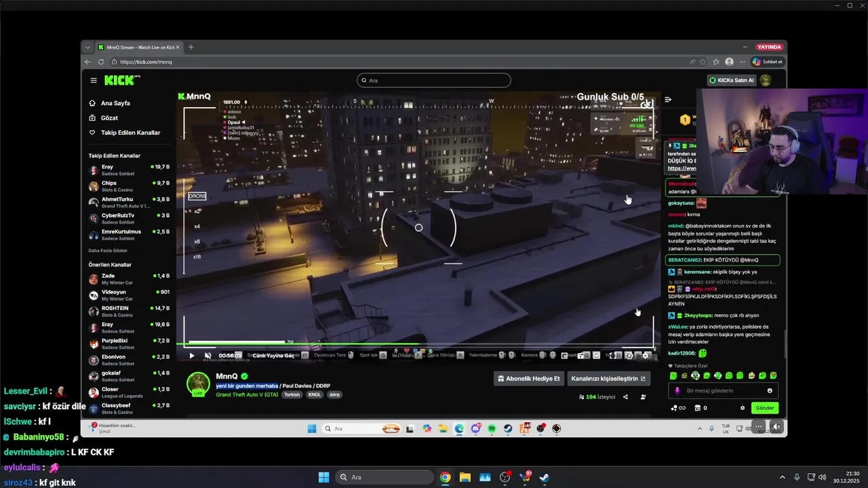This screenshot has height=488, width=868.
Task: Open File Explorer from the bottom taskbar
Action: [x=465, y=477]
